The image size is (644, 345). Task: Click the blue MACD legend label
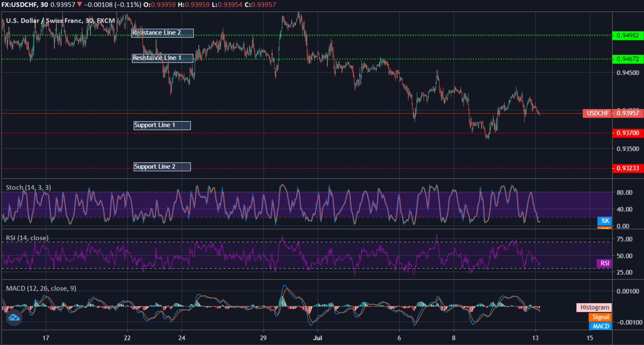pyautogui.click(x=601, y=326)
